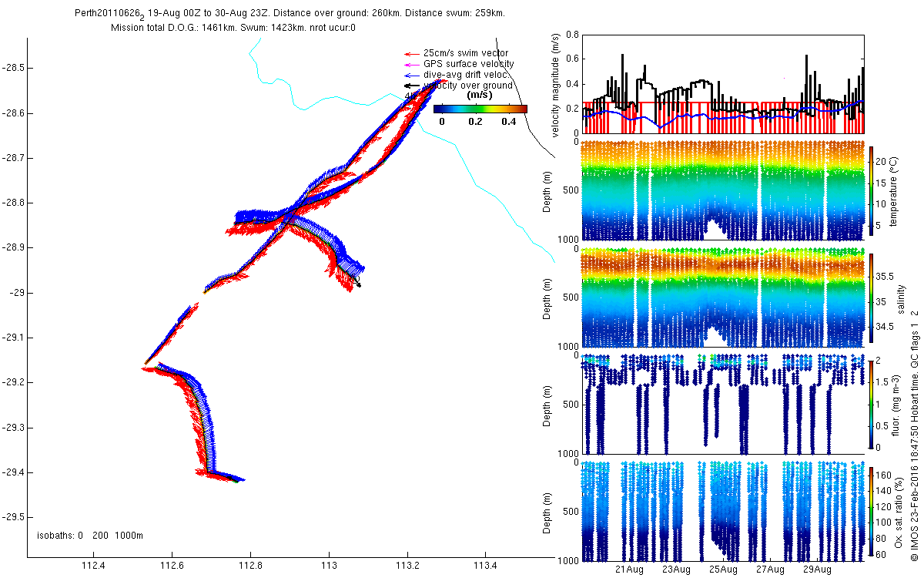
Task: Click longitude tick 113.2 on map axis
Action: pyautogui.click(x=408, y=566)
